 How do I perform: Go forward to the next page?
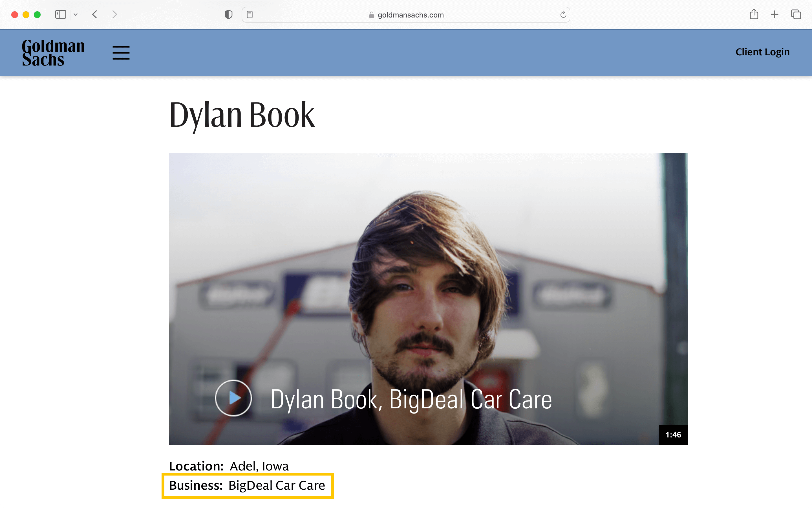[x=115, y=14]
